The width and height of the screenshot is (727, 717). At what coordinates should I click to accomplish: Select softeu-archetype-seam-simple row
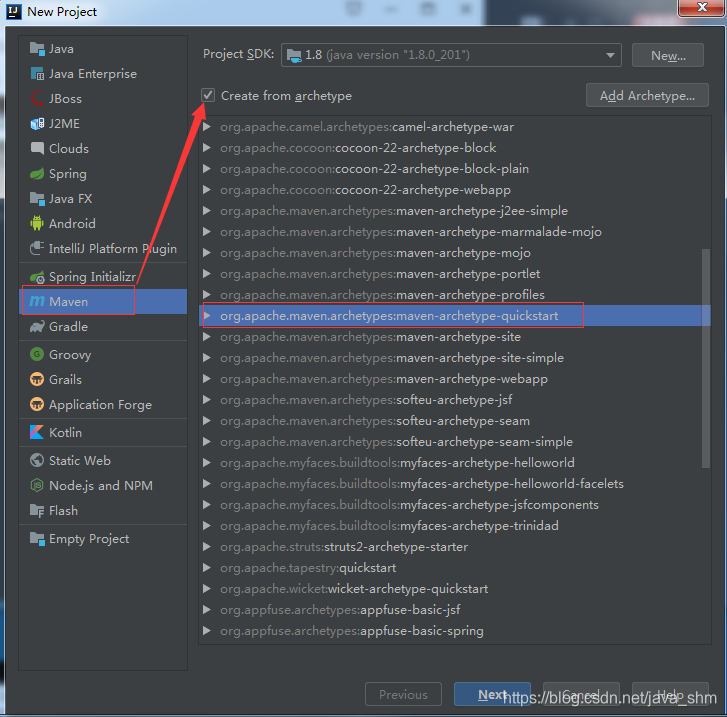tap(455, 442)
